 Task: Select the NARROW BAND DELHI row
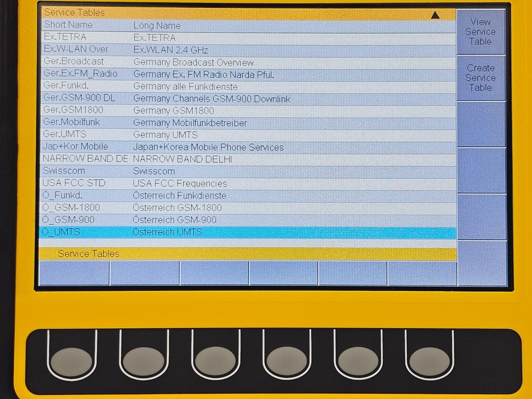tap(182, 159)
